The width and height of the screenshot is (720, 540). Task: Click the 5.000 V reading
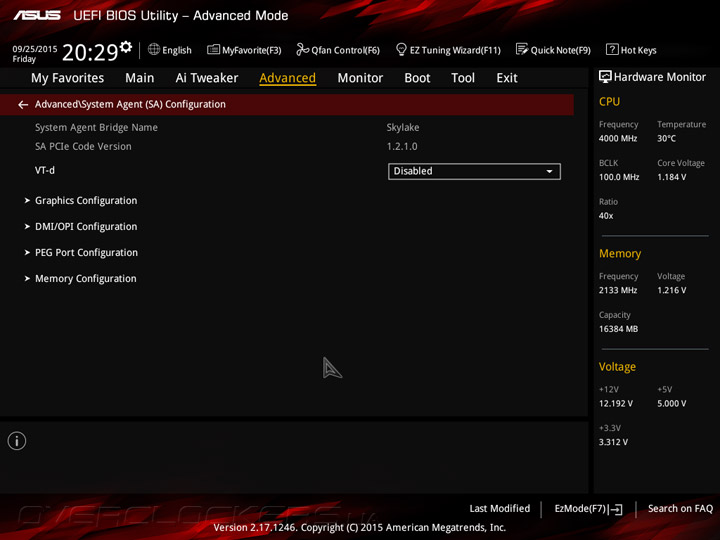(x=672, y=404)
